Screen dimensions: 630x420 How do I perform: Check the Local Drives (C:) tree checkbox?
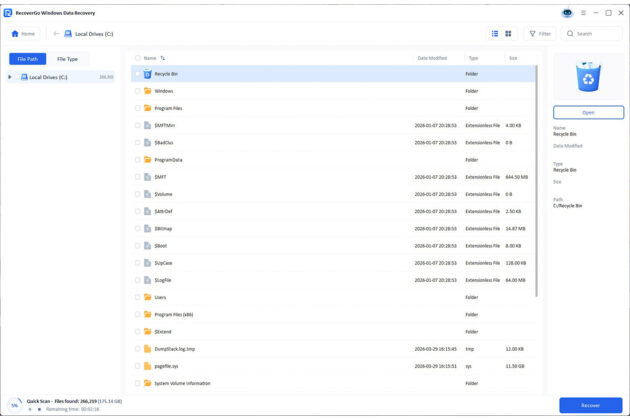(17, 77)
